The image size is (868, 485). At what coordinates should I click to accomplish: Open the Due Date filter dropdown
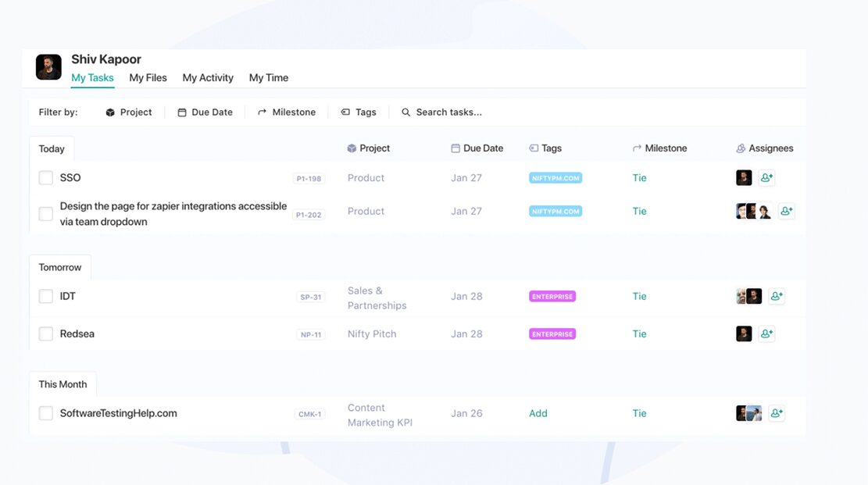click(205, 112)
